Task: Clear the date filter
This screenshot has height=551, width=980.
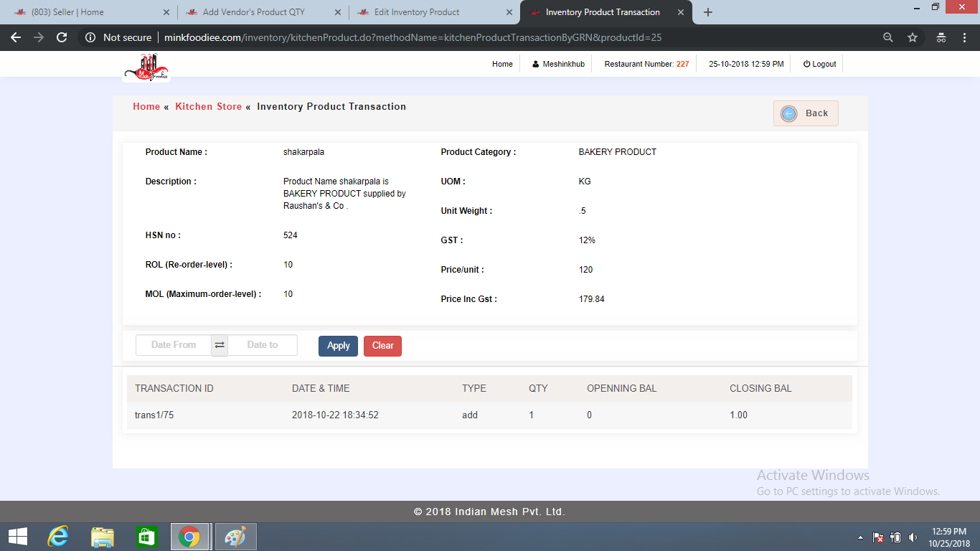Action: 383,346
